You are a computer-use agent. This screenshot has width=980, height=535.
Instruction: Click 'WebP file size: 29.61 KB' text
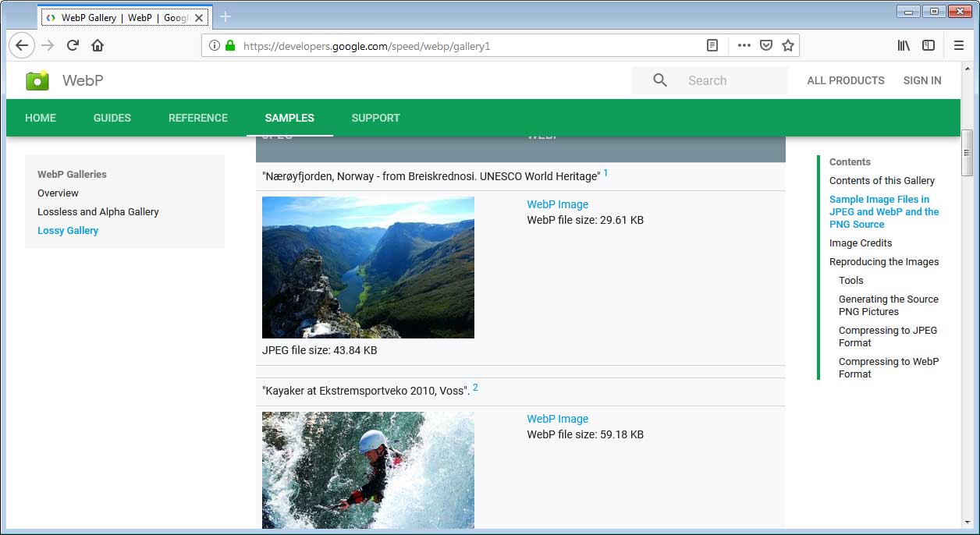[x=585, y=220]
